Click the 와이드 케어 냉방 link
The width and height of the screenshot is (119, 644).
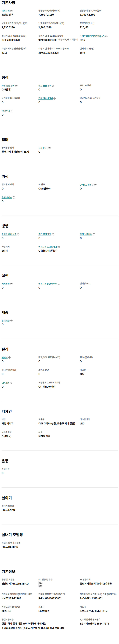[x=9, y=234]
